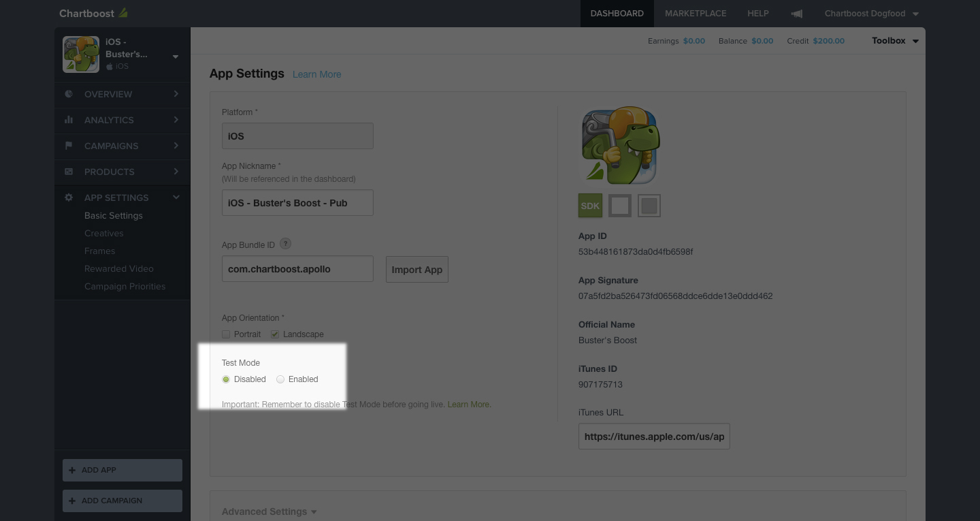Image resolution: width=980 pixels, height=521 pixels.
Task: Expand the Overview menu chevron
Action: pos(176,94)
